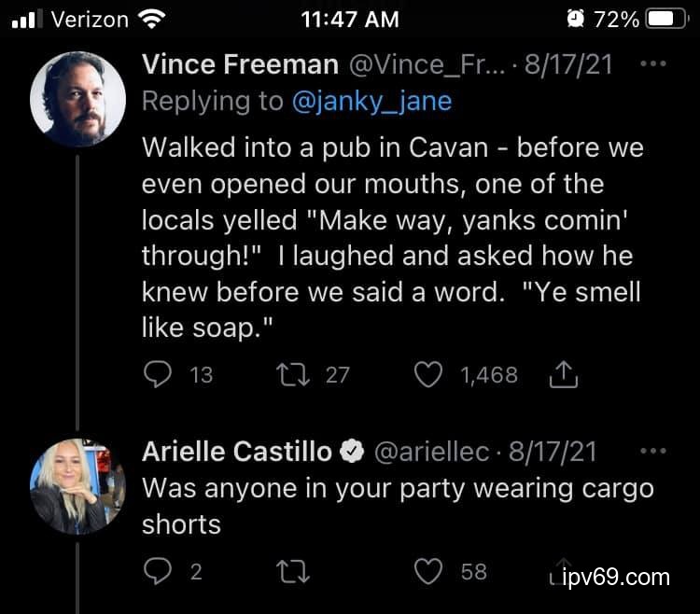
Task: Like Vince Freeman's tweet
Action: (427, 375)
